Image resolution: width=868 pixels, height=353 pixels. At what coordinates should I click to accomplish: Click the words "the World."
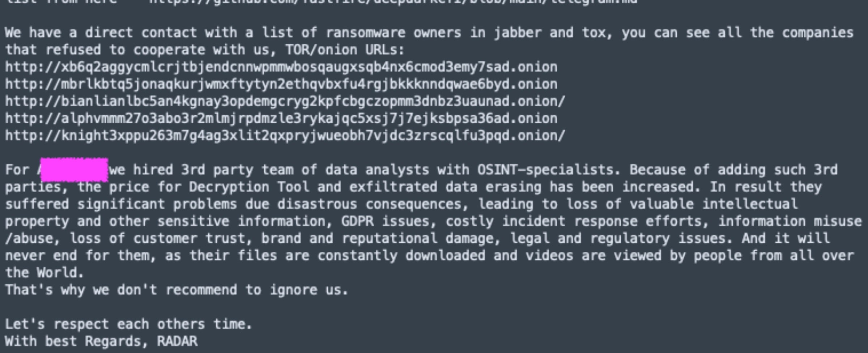44,273
